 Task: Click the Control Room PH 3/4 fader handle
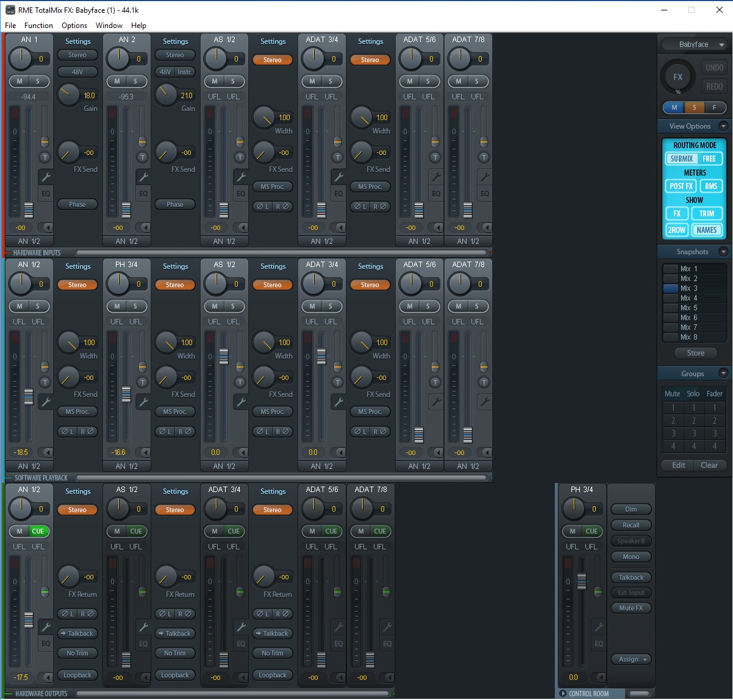pyautogui.click(x=581, y=582)
